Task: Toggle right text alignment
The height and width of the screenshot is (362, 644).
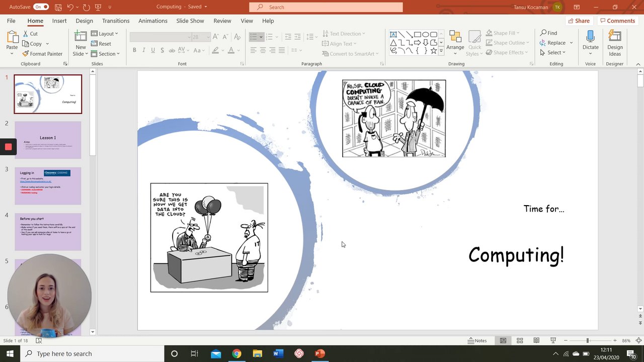Action: point(272,50)
